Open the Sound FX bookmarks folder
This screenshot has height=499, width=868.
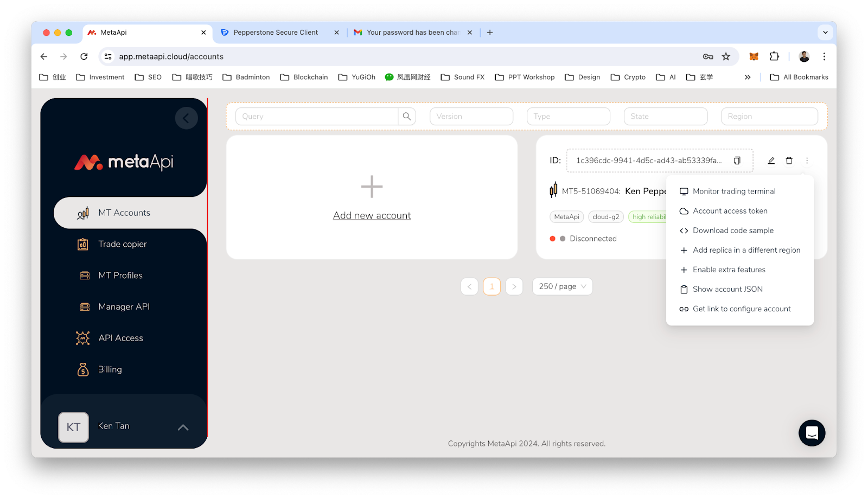(463, 77)
